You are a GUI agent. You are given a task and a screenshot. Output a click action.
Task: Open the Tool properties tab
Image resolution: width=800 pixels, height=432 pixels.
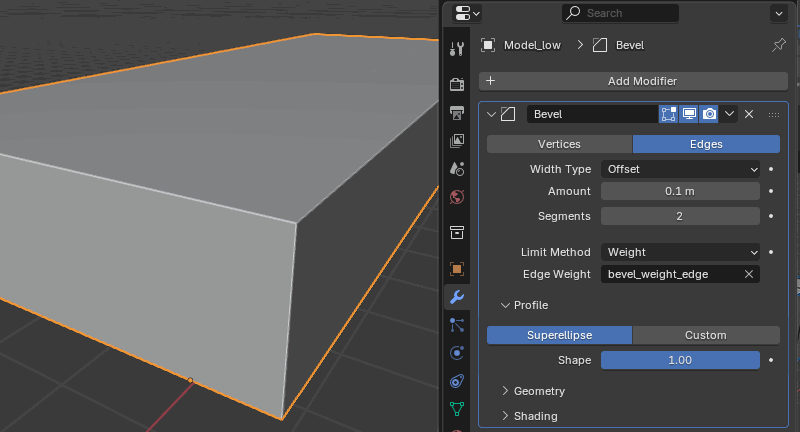pyautogui.click(x=457, y=49)
